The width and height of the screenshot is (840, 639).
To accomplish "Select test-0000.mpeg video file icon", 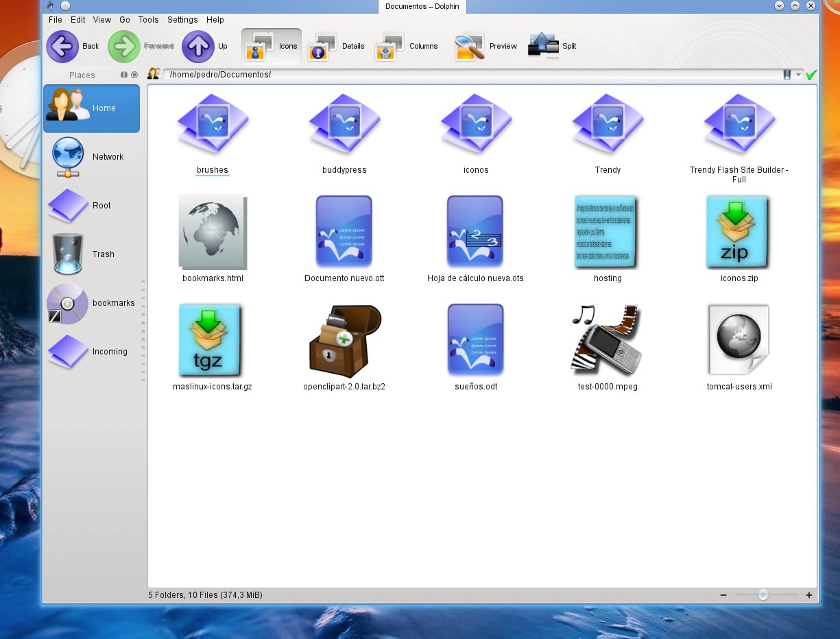I will pyautogui.click(x=608, y=340).
